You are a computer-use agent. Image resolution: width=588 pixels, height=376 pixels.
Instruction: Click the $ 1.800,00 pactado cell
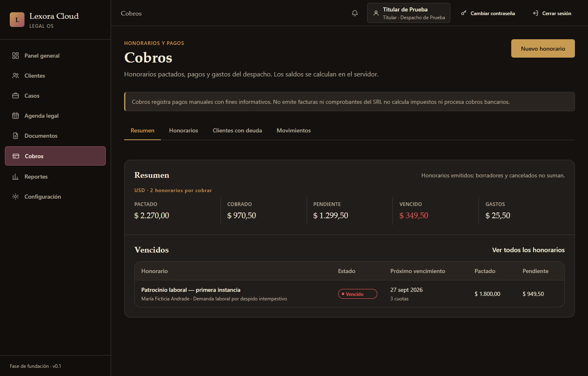click(x=487, y=294)
